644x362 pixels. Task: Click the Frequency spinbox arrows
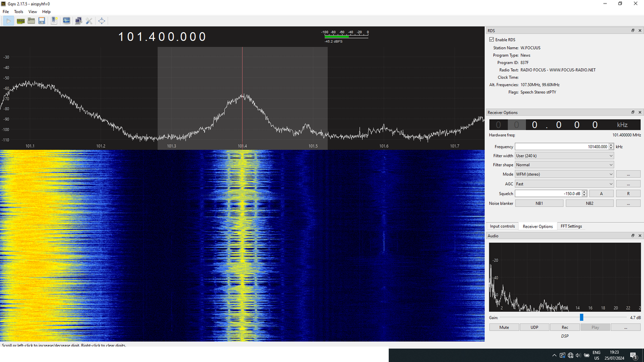611,147
